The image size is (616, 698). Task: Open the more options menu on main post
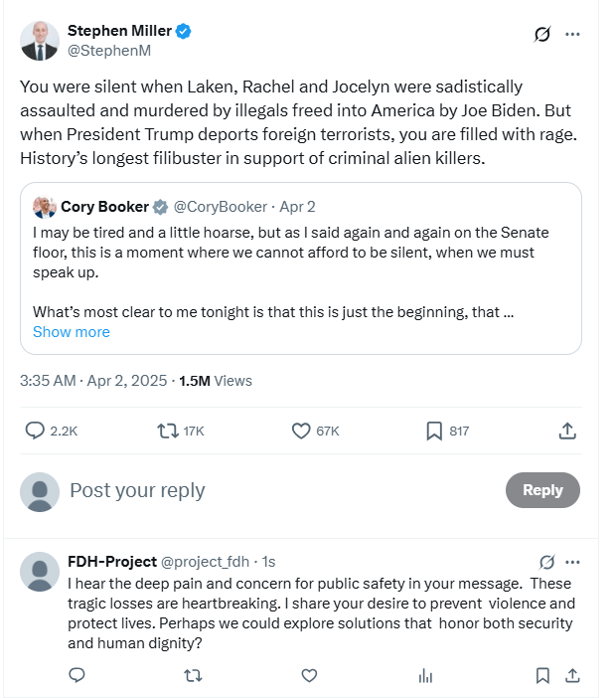click(572, 34)
